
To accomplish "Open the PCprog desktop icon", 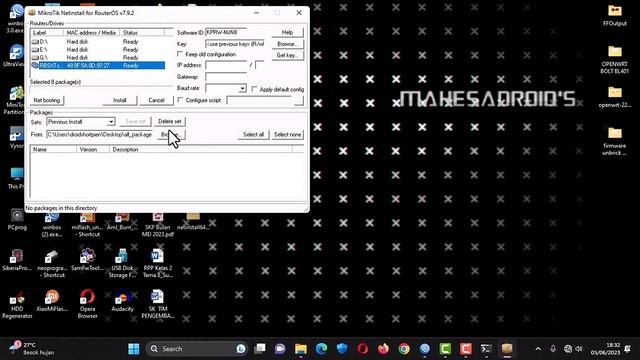I will click(x=17, y=220).
